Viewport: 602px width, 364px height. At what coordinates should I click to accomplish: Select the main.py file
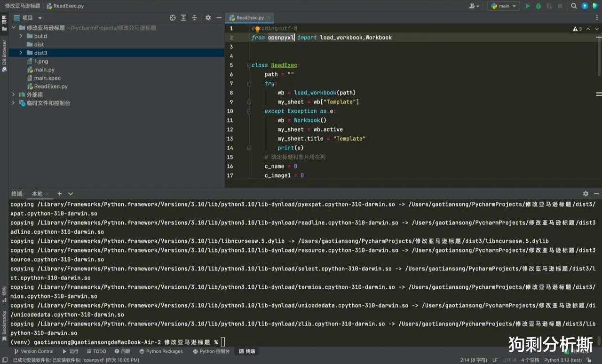45,69
